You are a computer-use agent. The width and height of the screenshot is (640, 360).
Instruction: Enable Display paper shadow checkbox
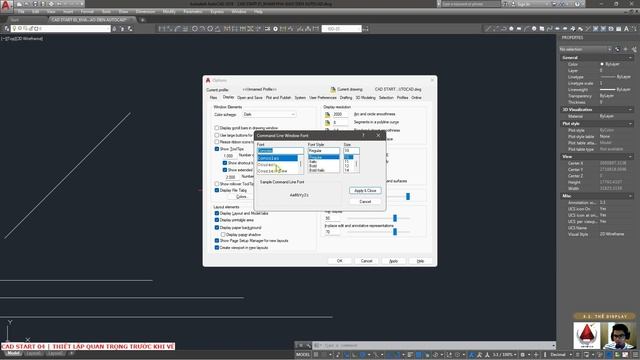tap(223, 235)
